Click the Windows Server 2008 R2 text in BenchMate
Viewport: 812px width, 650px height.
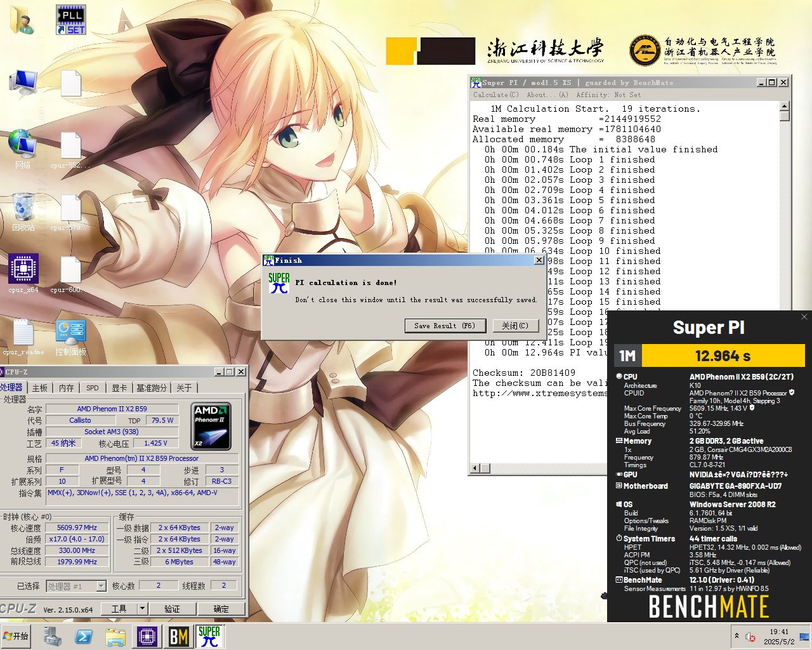733,505
